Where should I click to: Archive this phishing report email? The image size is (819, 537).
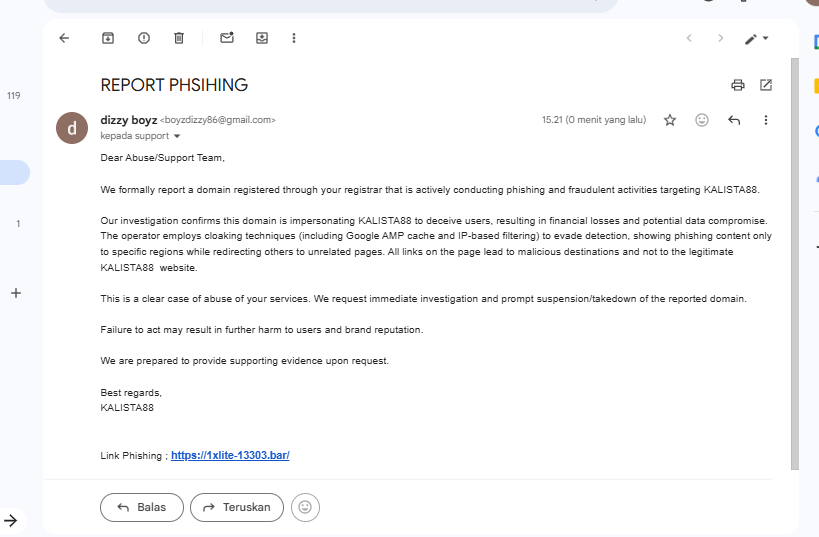point(108,38)
